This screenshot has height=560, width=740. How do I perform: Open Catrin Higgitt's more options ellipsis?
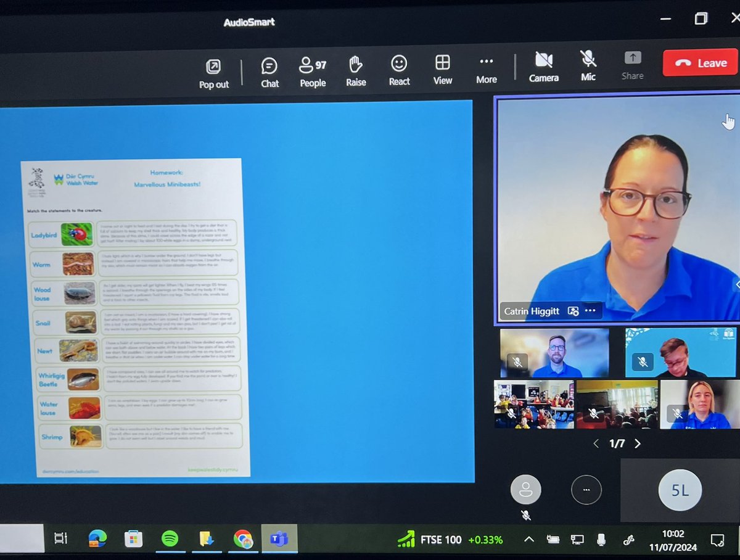coord(590,311)
